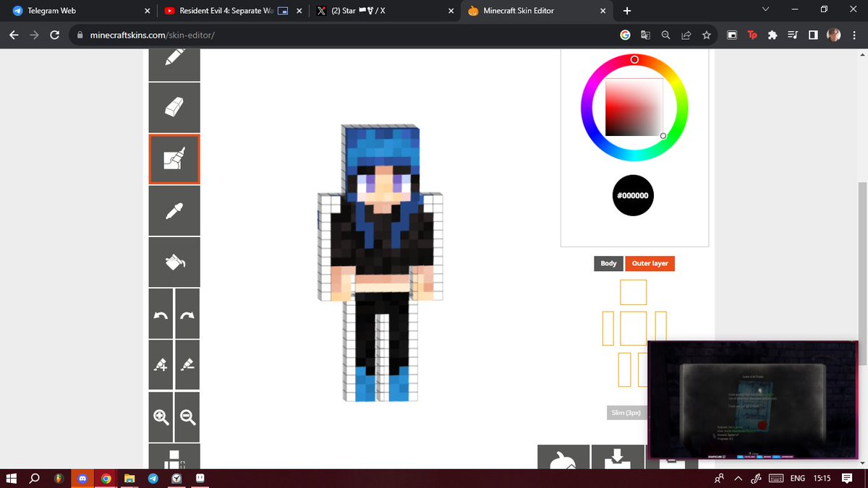Close the Minecraft Skin Editor tab
868x488 pixels.
coord(603,11)
